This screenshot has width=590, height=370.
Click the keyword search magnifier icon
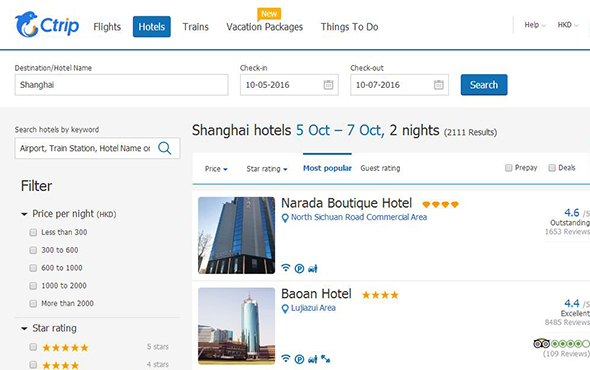(x=165, y=148)
